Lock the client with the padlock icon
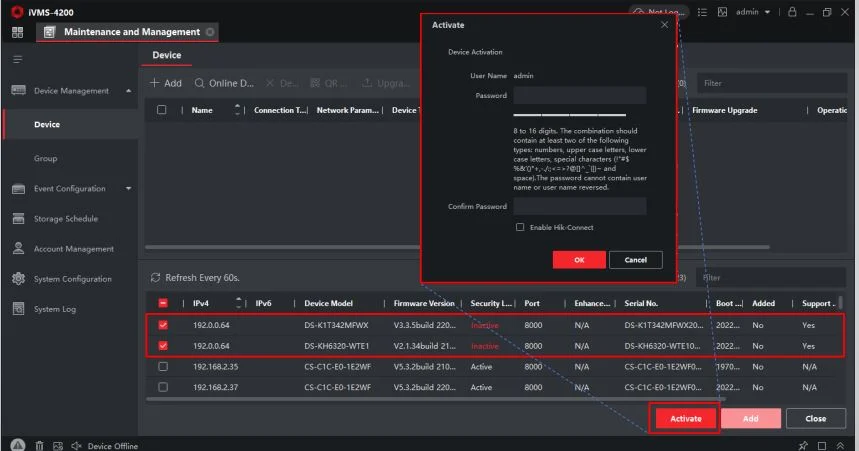Image resolution: width=859 pixels, height=451 pixels. (792, 12)
